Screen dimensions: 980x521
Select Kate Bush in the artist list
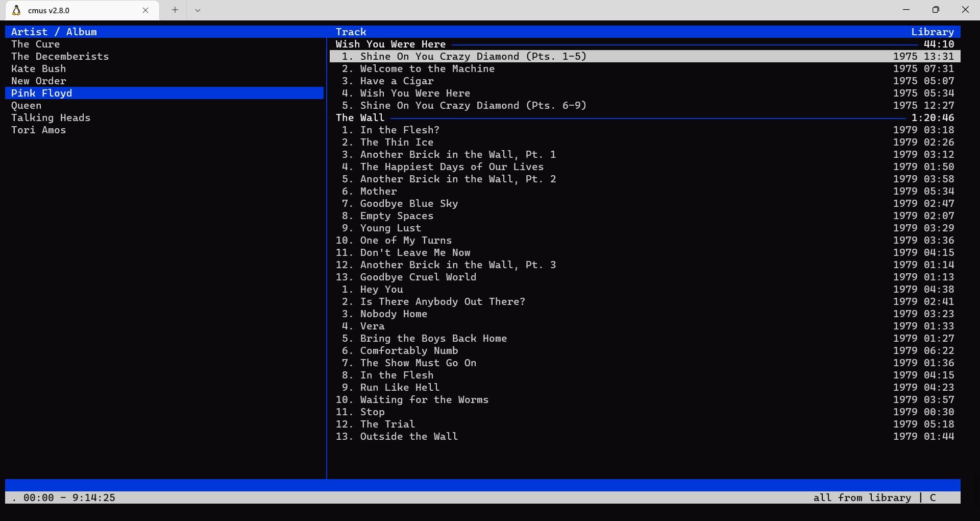(164, 68)
